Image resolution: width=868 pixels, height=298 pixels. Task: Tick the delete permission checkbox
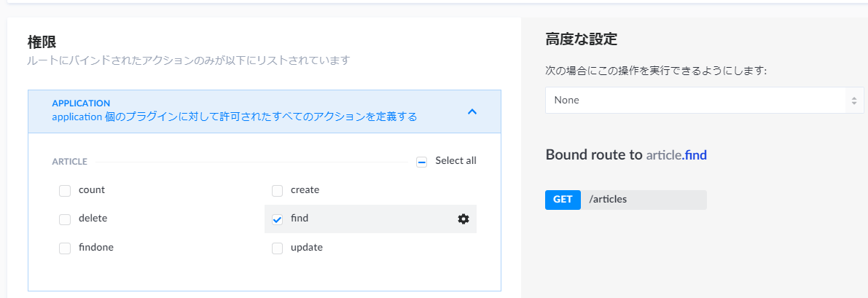pyautogui.click(x=65, y=219)
